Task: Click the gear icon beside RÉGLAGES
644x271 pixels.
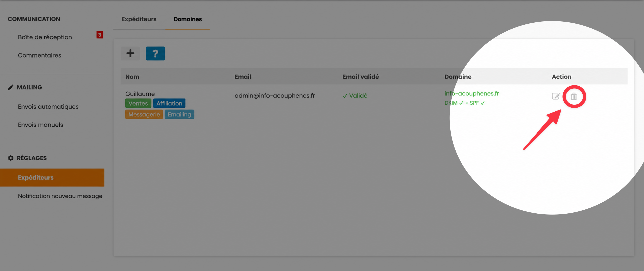Action: [11, 158]
